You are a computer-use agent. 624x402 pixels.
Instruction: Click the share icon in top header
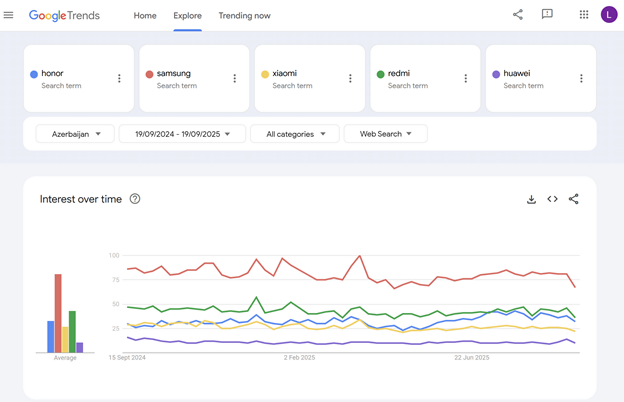(517, 15)
